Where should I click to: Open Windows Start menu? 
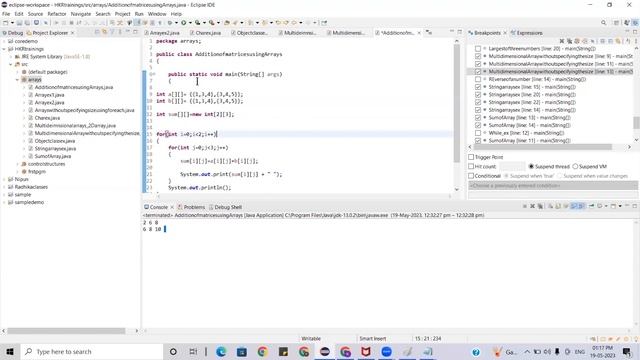[x=10, y=351]
